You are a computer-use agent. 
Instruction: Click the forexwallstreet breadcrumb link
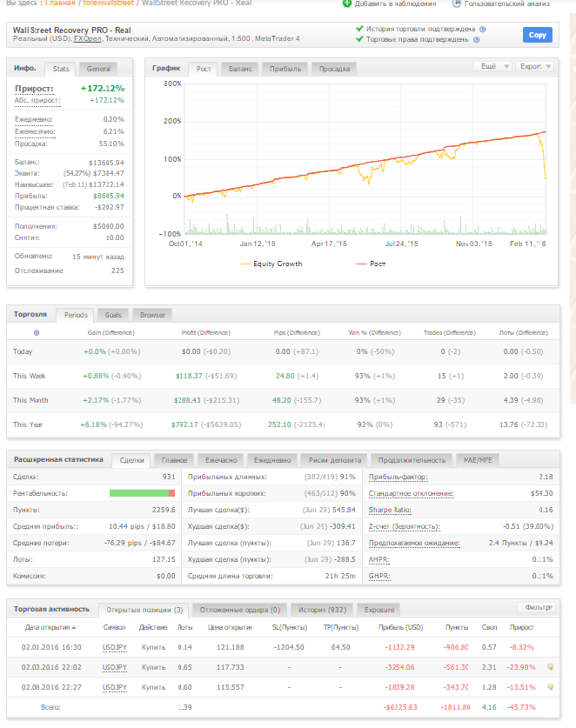pos(108,3)
